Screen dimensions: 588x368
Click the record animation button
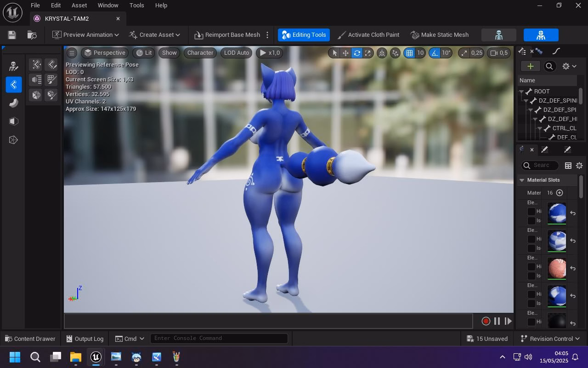486,321
